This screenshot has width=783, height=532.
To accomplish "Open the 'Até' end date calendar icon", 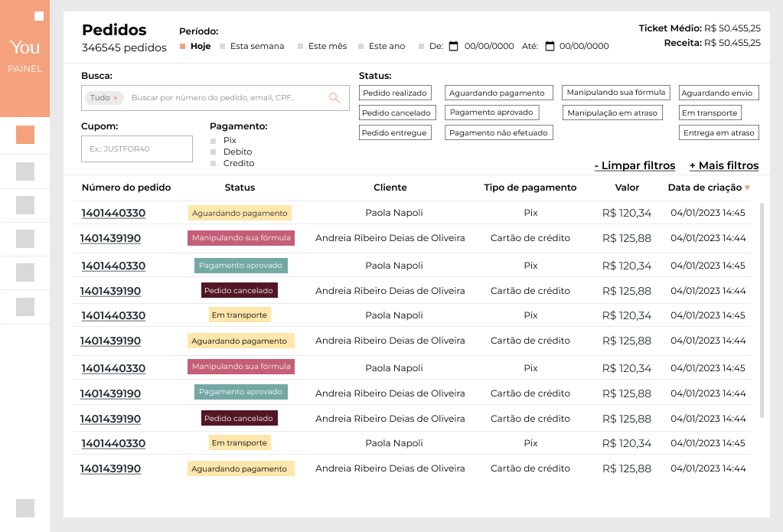I will click(x=550, y=46).
